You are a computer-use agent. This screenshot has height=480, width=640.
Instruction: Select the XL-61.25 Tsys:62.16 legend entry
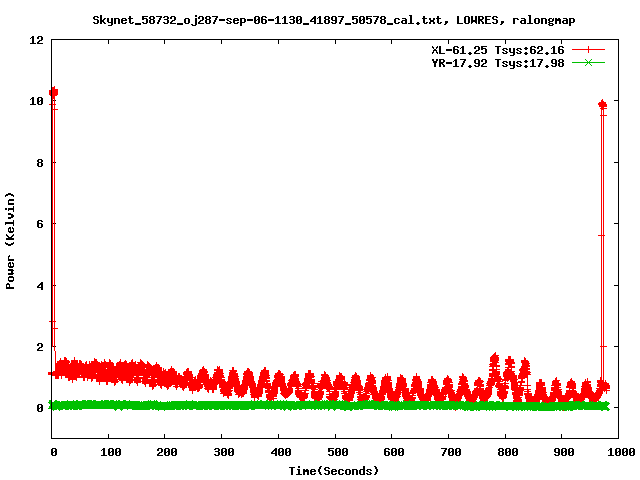498,50
